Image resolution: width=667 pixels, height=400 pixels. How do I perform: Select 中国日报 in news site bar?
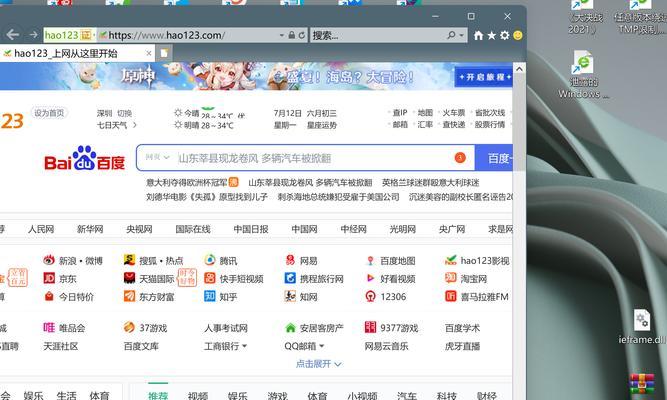pyautogui.click(x=251, y=229)
